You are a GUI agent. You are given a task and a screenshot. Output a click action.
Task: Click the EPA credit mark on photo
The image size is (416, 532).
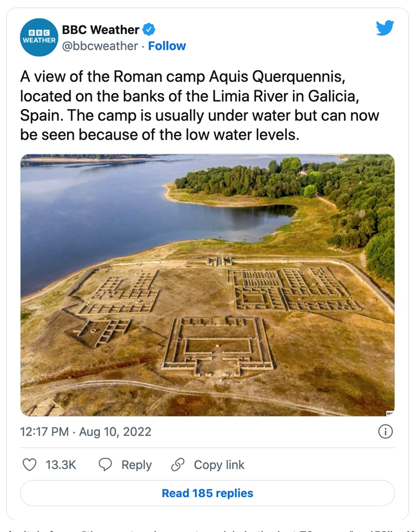point(390,412)
